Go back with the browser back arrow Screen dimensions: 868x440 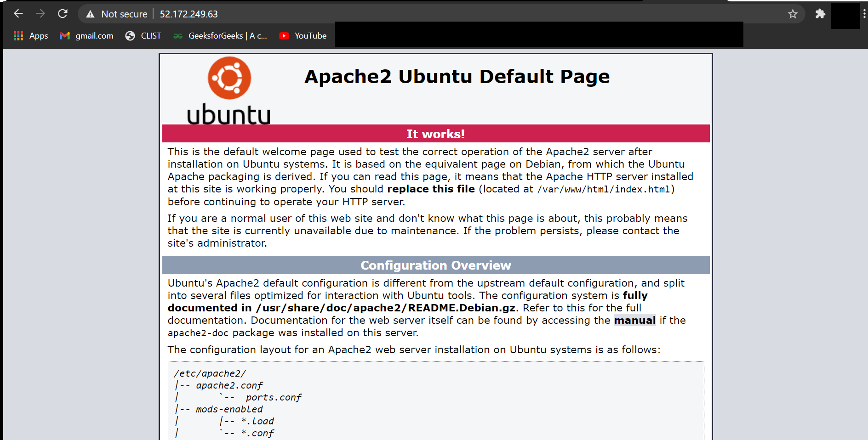[x=18, y=14]
